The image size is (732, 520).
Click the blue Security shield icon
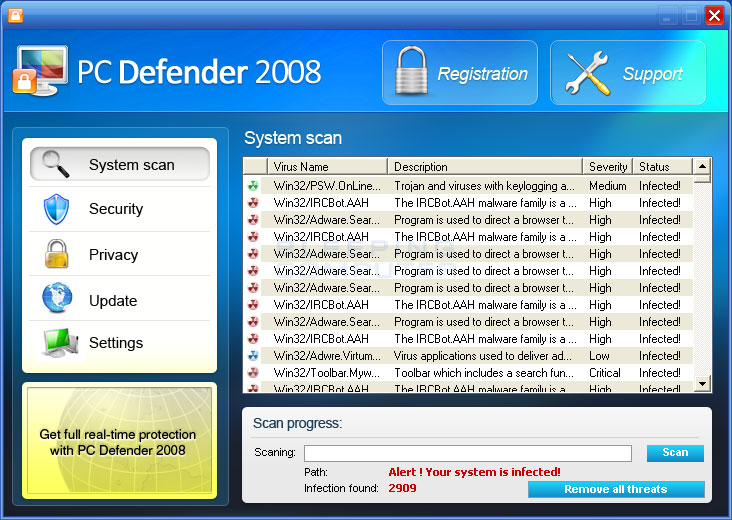[x=56, y=209]
